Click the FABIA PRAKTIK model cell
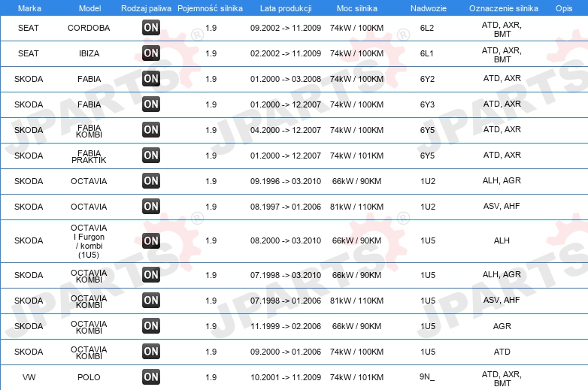This screenshot has height=390, width=588. tap(89, 156)
